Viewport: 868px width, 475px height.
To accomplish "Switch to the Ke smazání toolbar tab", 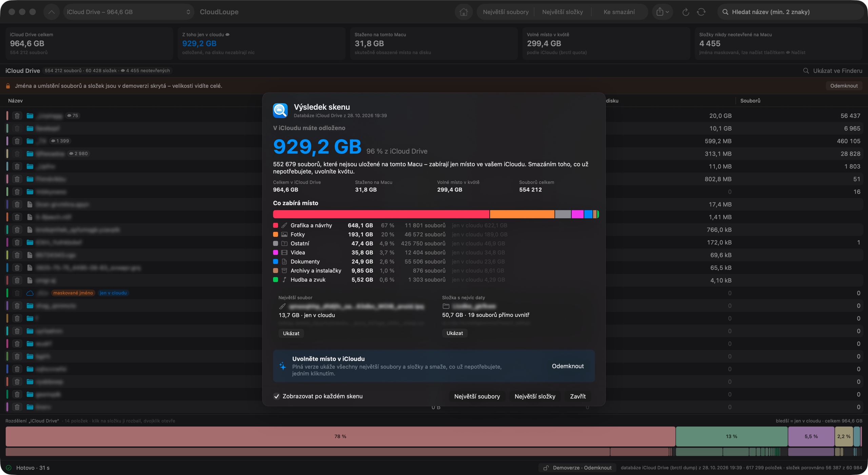I will point(619,12).
